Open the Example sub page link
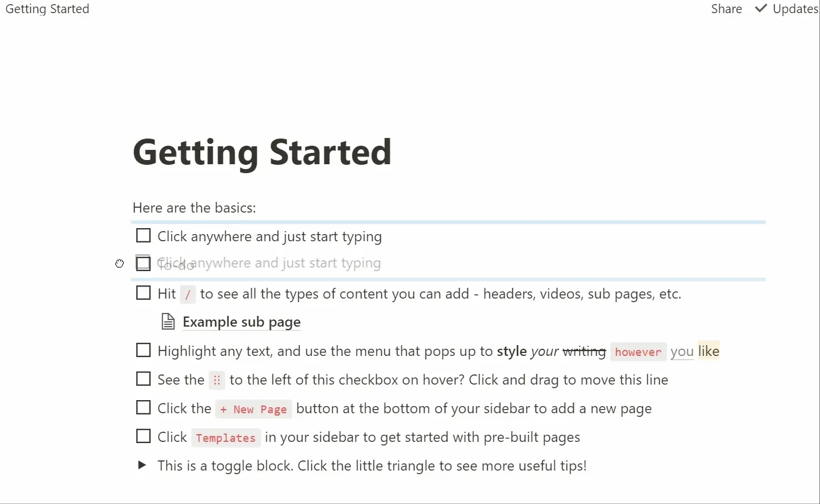 click(x=241, y=322)
